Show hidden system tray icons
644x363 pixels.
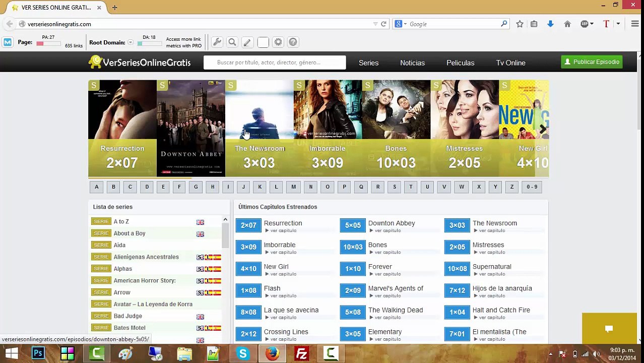[x=550, y=354]
